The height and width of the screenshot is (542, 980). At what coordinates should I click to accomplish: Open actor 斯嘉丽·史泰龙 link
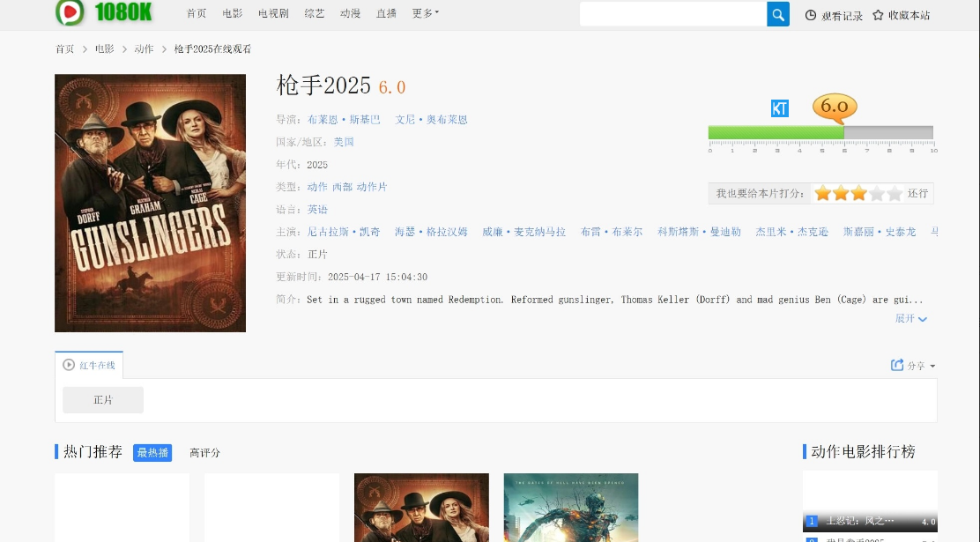pos(880,232)
